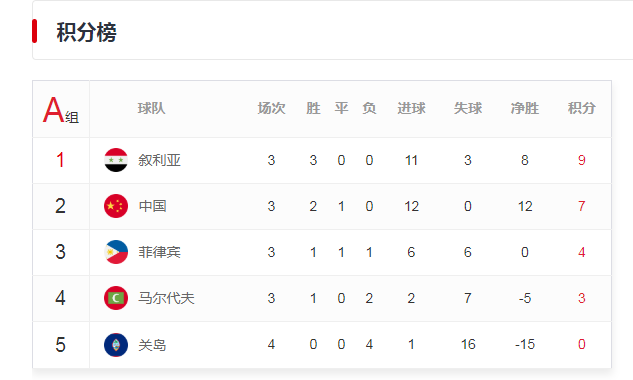Click Syria's 9 points value

[x=581, y=160]
